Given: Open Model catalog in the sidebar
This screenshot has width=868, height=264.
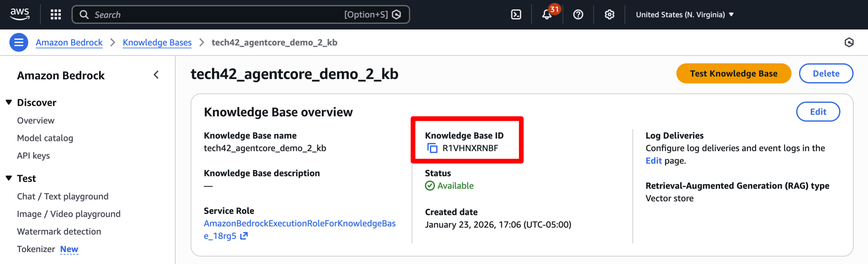Looking at the screenshot, I should 45,138.
